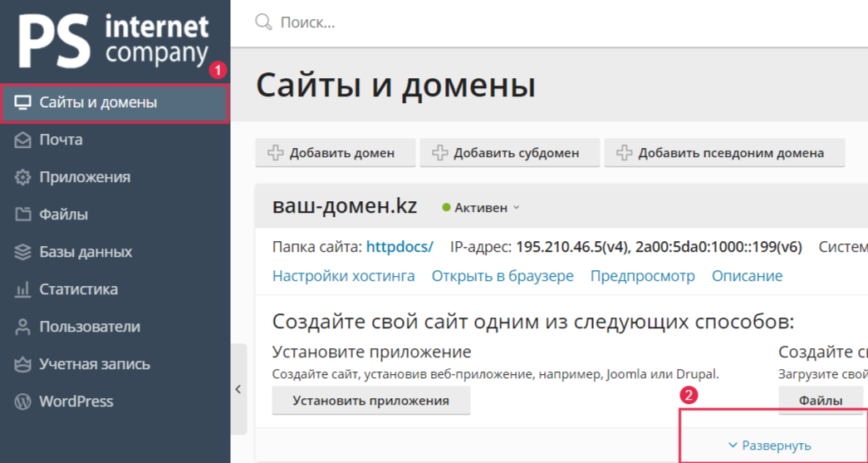Click the magnifier search icon
Viewport: 868px width, 463px height.
(263, 22)
